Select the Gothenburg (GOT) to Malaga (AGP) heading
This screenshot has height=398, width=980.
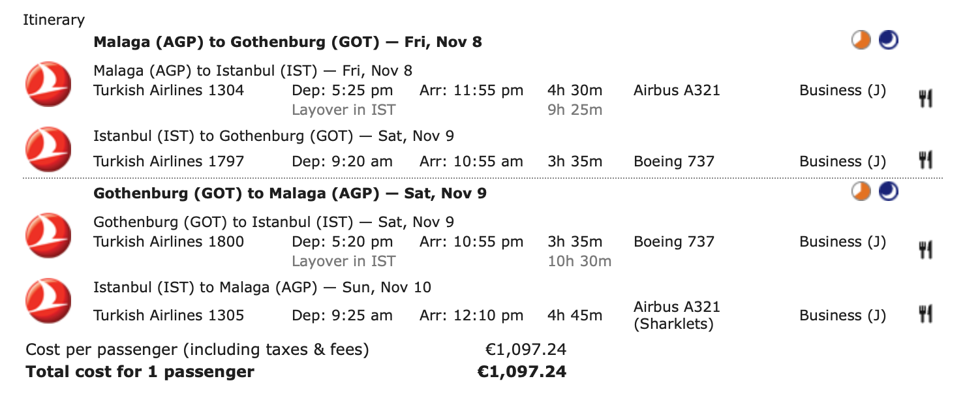[290, 194]
